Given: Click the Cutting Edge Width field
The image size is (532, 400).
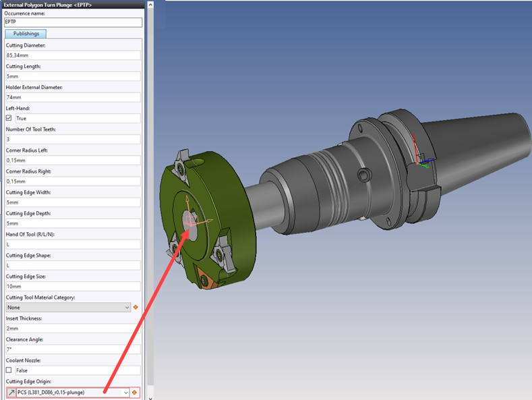Looking at the screenshot, I should pyautogui.click(x=73, y=202).
